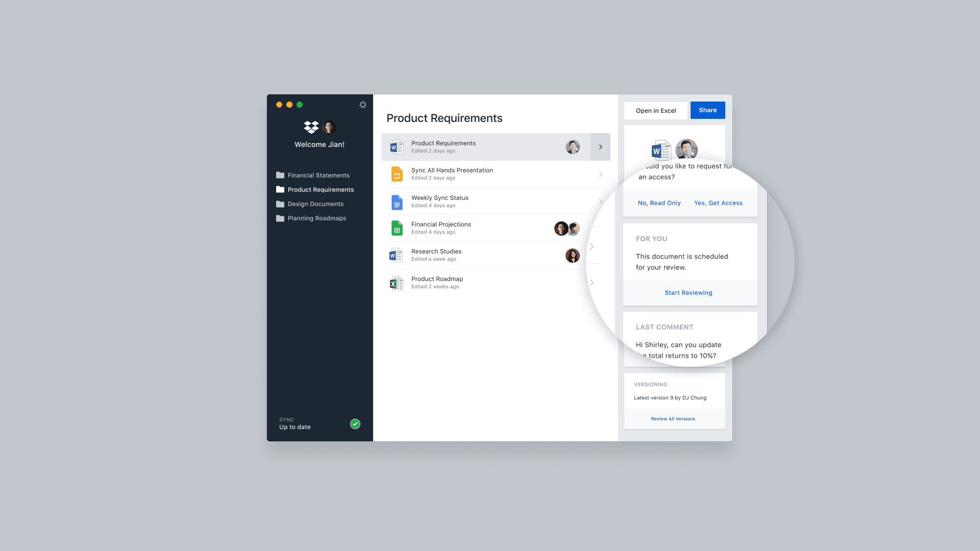Click the Start Reviewing link

689,292
